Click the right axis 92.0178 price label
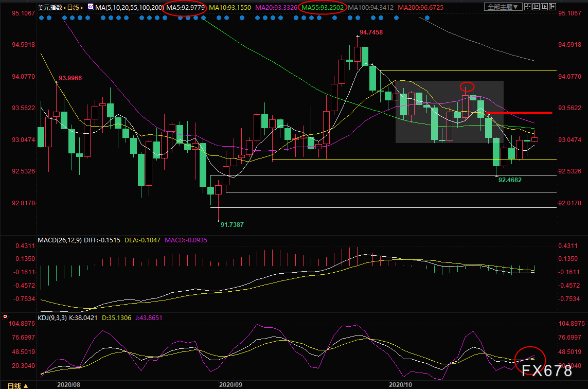The height and width of the screenshot is (389, 588). coord(569,203)
